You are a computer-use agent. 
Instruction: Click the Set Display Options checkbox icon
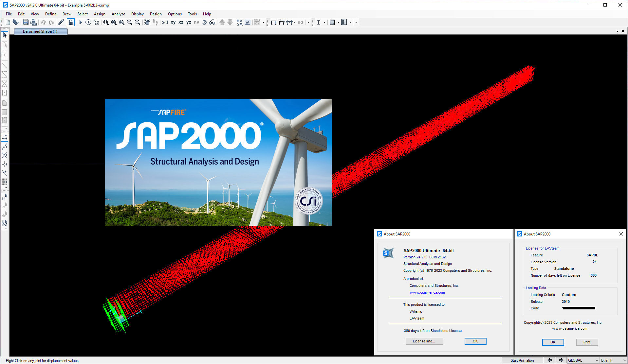(x=248, y=22)
